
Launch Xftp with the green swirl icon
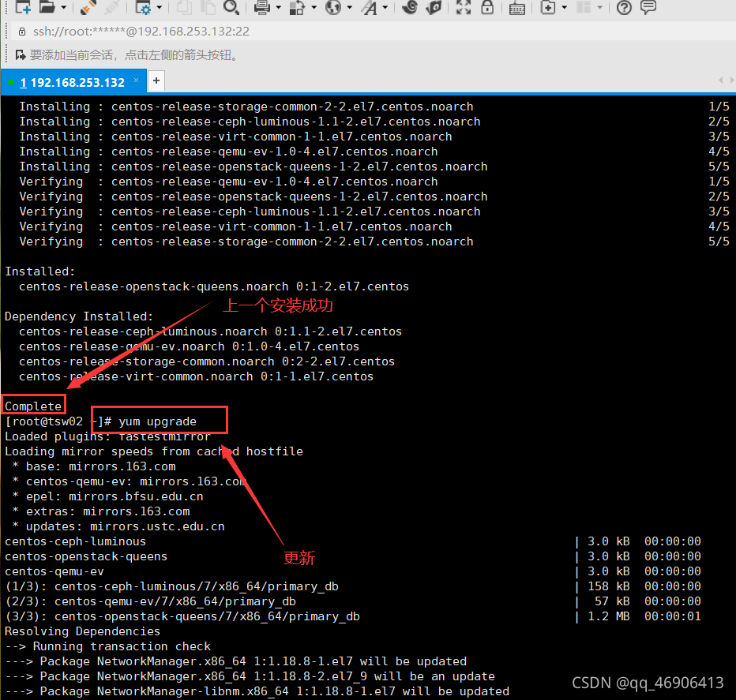click(410, 7)
